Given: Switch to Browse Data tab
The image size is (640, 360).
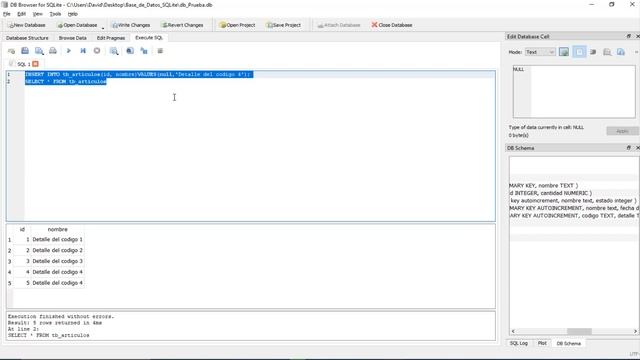Looking at the screenshot, I should coord(73,38).
